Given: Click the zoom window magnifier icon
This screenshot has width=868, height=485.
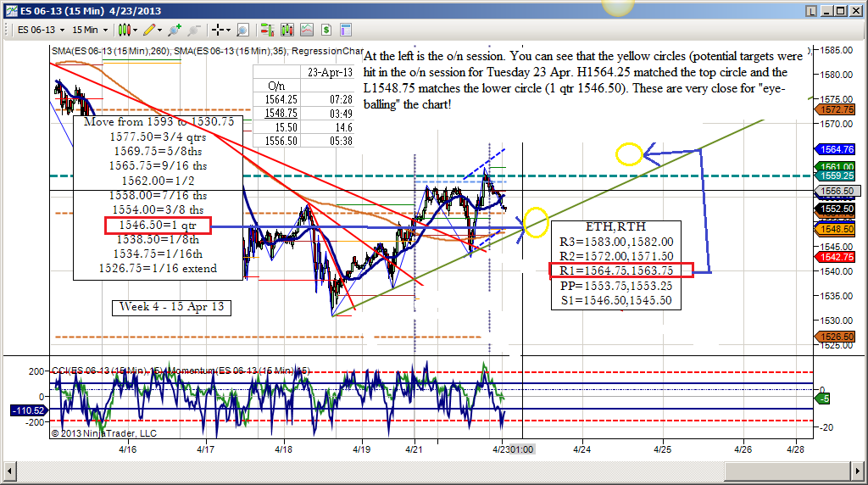Looking at the screenshot, I should [242, 30].
